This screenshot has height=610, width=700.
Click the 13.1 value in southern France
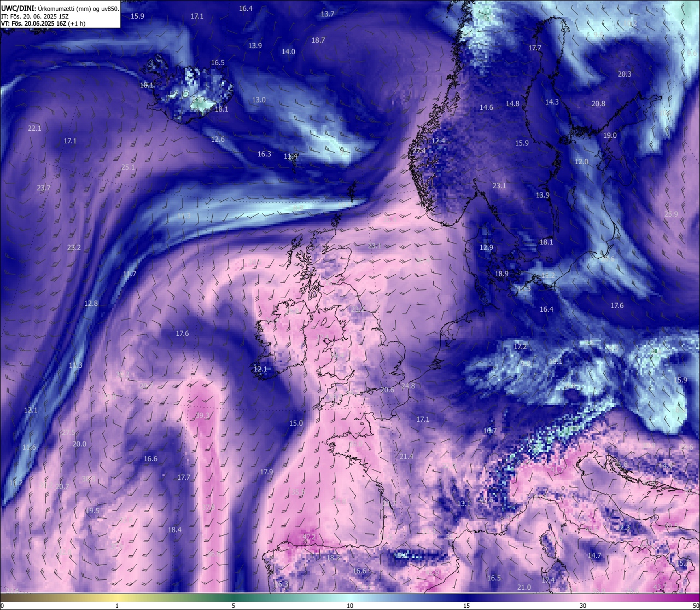pos(464,504)
